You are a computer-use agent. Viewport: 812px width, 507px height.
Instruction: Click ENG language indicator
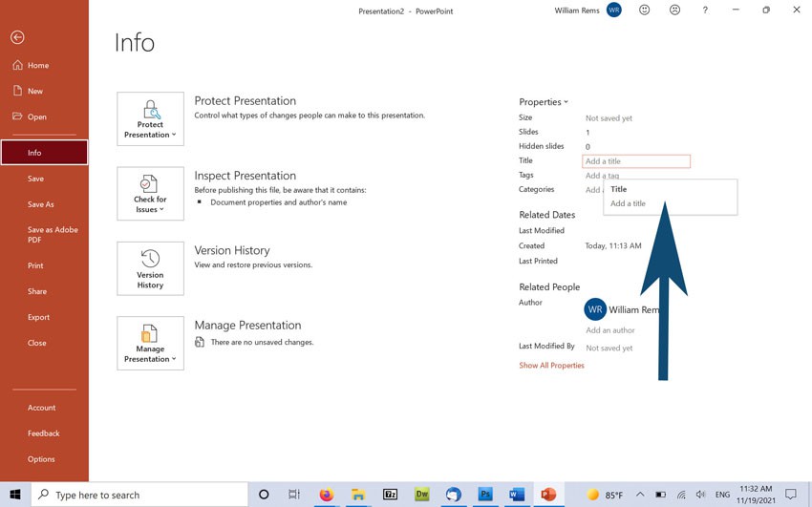coord(722,495)
